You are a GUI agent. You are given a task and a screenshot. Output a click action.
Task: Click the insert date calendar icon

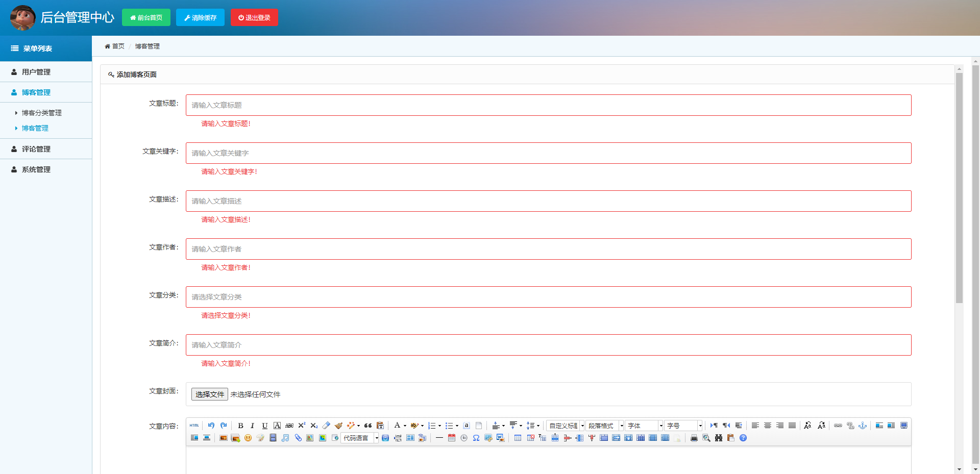point(452,438)
